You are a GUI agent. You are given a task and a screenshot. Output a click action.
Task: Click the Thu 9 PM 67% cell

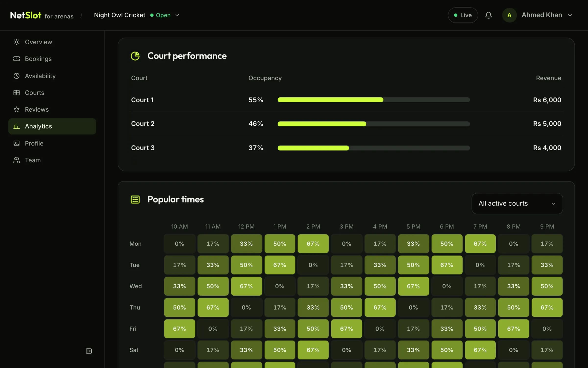point(547,307)
